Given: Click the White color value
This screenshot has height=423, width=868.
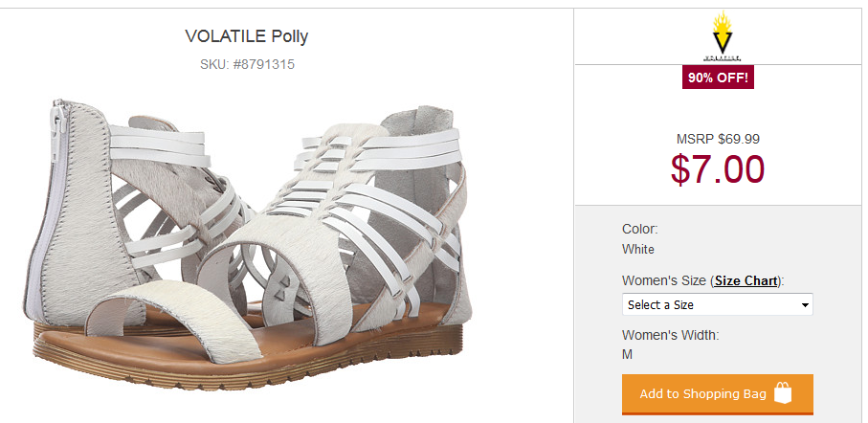Looking at the screenshot, I should tap(638, 249).
